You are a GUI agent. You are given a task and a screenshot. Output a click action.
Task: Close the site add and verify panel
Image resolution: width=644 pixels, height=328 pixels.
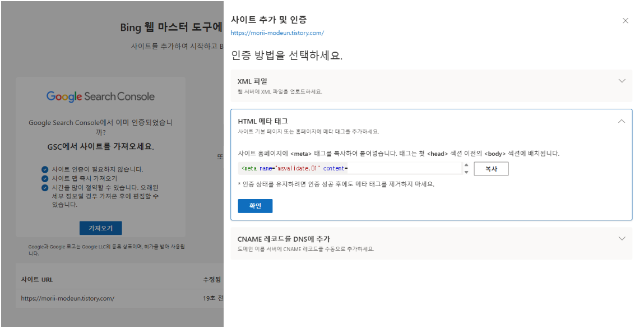pyautogui.click(x=625, y=21)
